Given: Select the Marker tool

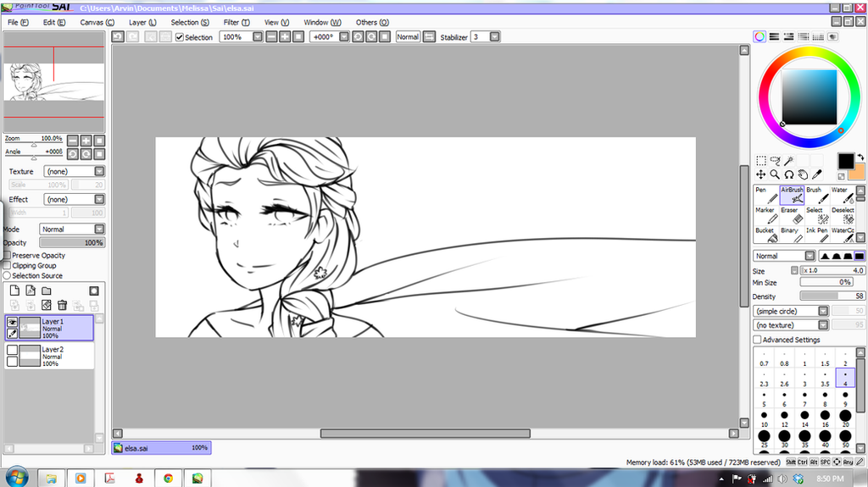Looking at the screenshot, I should (766, 216).
